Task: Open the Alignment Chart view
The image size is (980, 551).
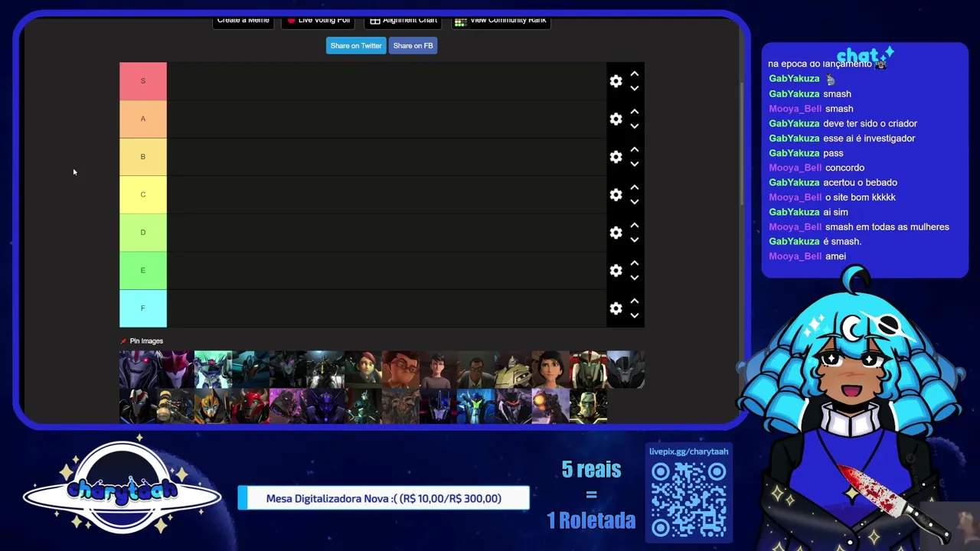Action: pyautogui.click(x=403, y=21)
